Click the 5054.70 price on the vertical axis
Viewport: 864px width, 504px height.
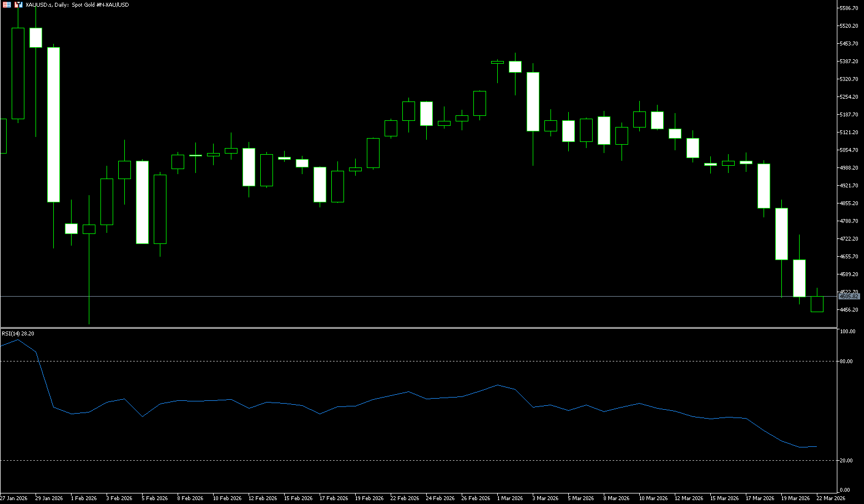(849, 150)
